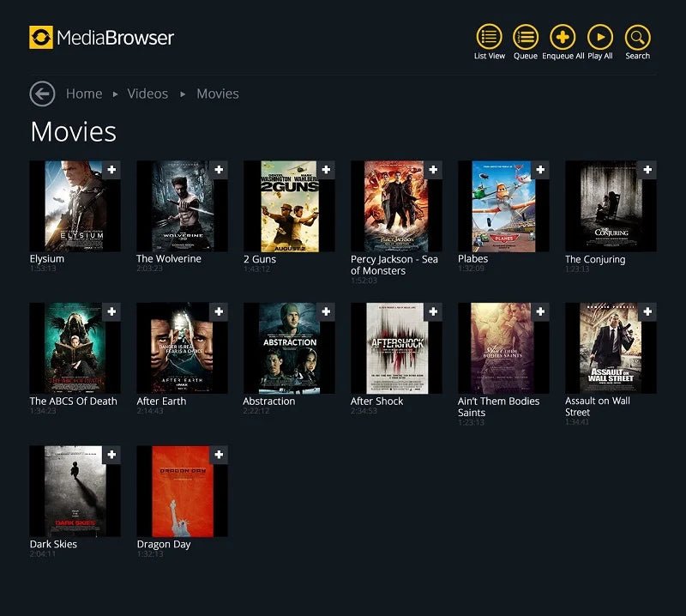686x616 pixels.
Task: Open Videos from the breadcrumb
Action: (147, 94)
